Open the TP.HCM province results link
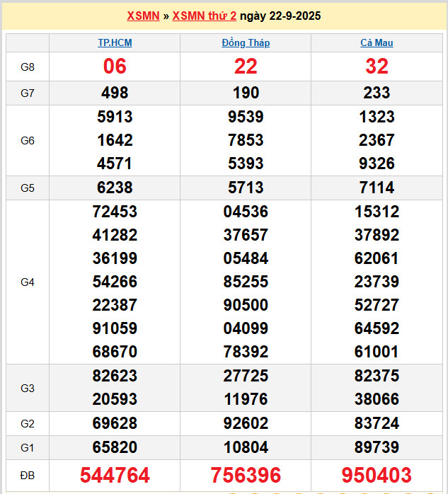The image size is (448, 494). 115,42
